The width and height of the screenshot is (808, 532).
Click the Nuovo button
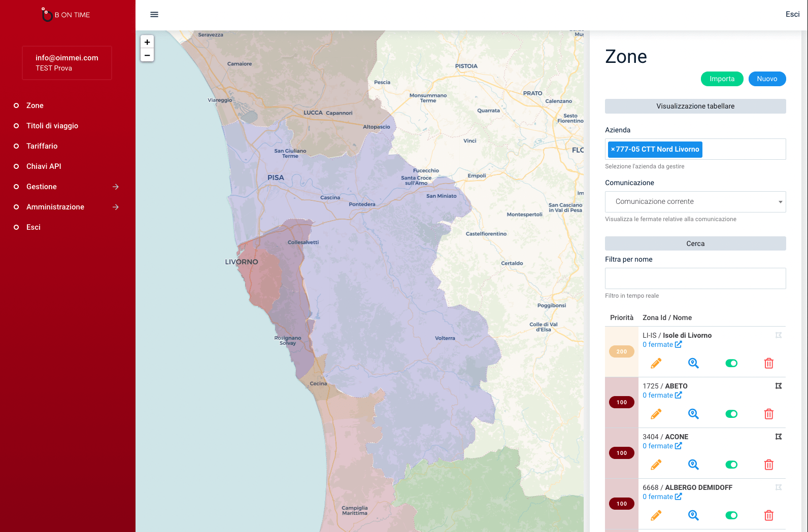point(767,79)
